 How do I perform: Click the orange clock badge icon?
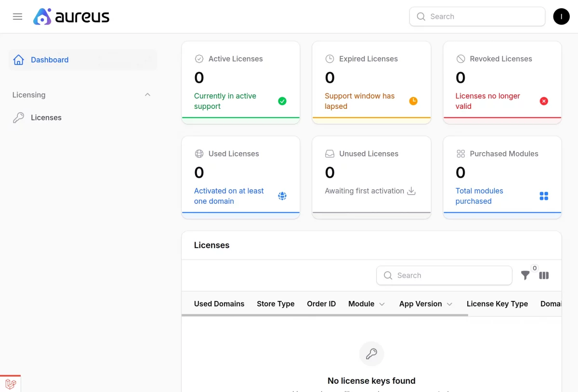tap(413, 101)
